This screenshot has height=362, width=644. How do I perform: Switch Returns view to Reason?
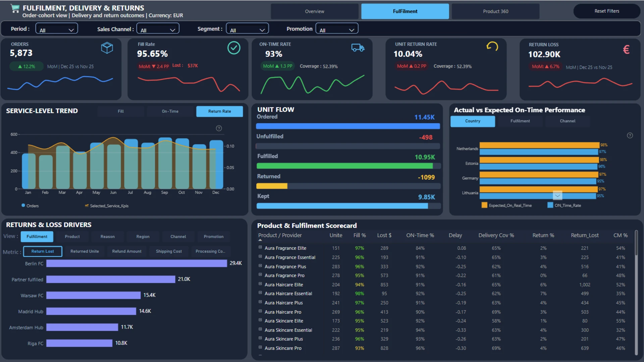point(108,237)
